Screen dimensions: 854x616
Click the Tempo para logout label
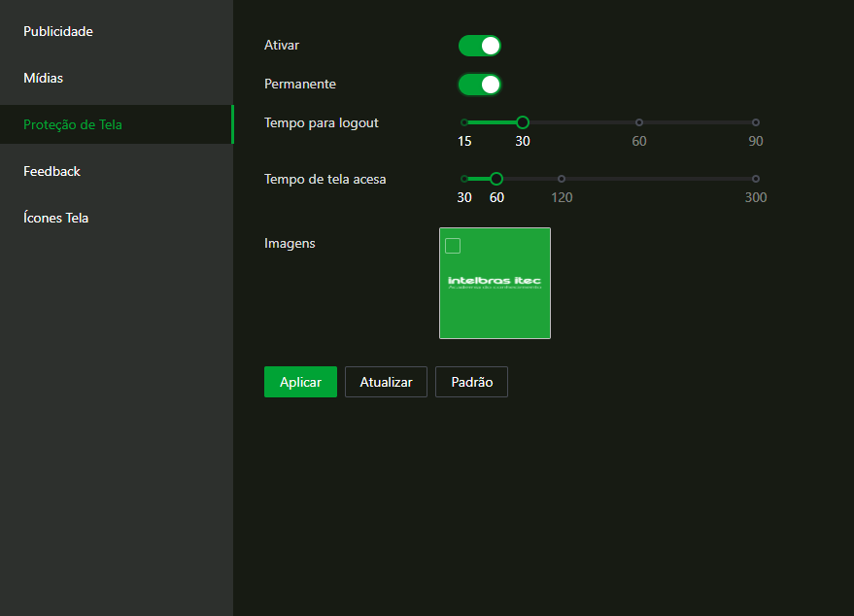[322, 123]
